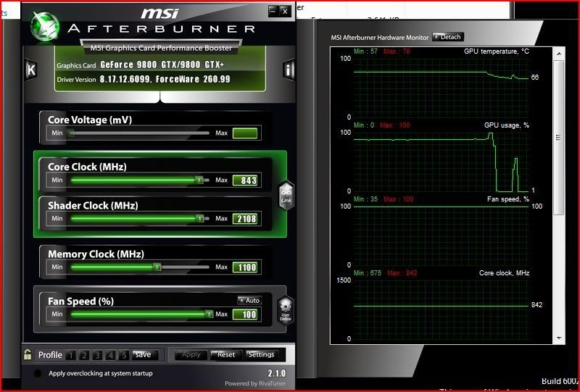Screen dimensions: 580x392
Task: Click the Core Voltage value field
Action: [x=245, y=133]
